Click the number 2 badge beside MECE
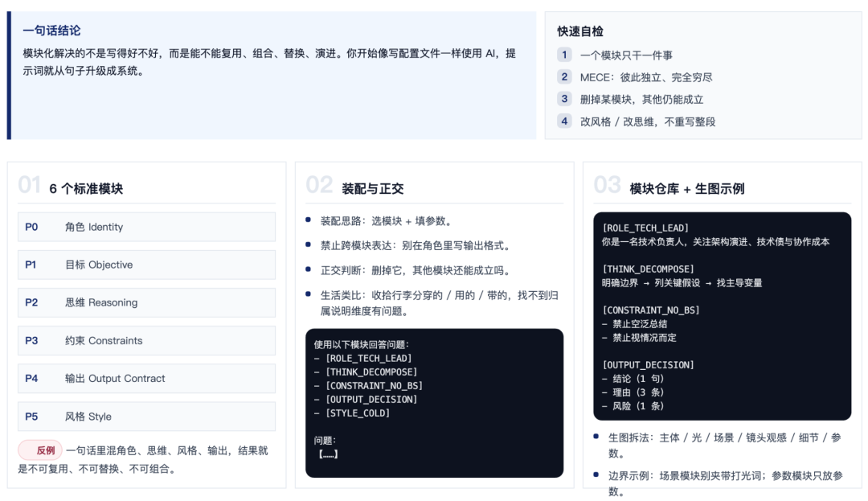 [x=564, y=77]
